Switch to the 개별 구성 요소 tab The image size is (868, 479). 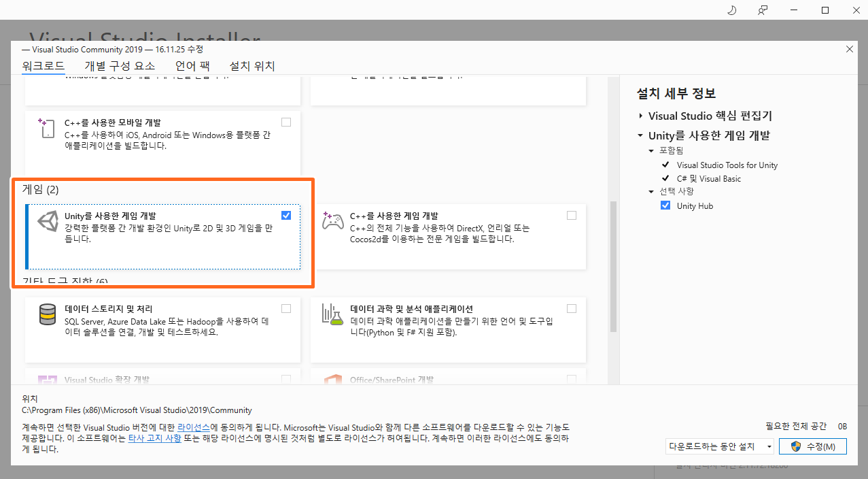point(120,66)
